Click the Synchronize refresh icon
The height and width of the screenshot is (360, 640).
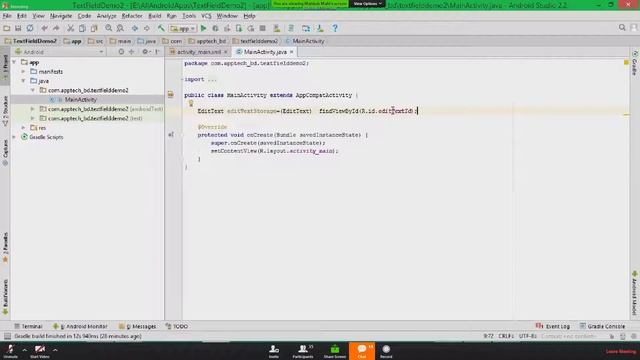click(30, 28)
